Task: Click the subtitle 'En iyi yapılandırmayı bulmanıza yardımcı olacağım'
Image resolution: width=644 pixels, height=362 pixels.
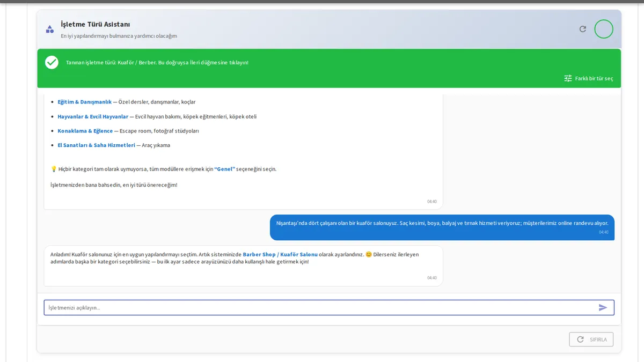Action: pyautogui.click(x=119, y=36)
